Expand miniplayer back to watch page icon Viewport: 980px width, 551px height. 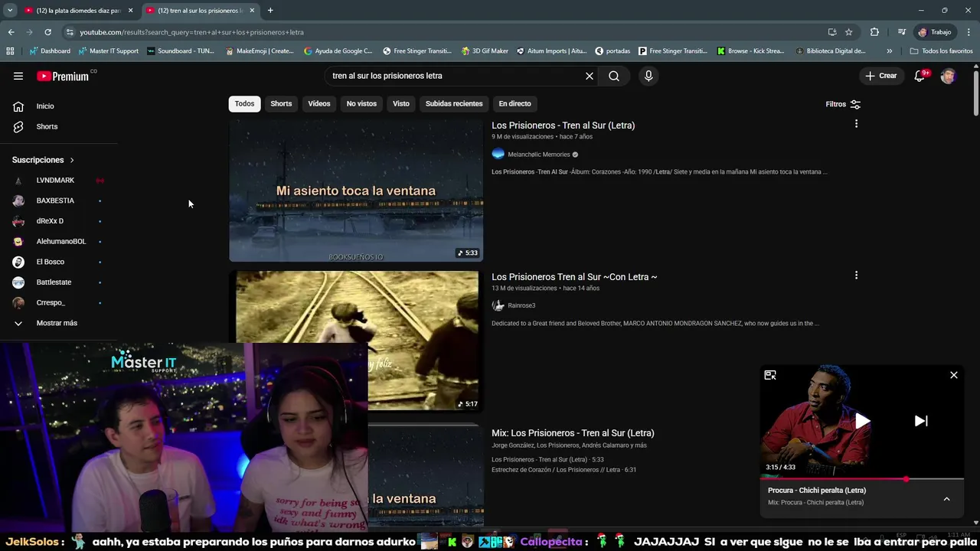(770, 375)
